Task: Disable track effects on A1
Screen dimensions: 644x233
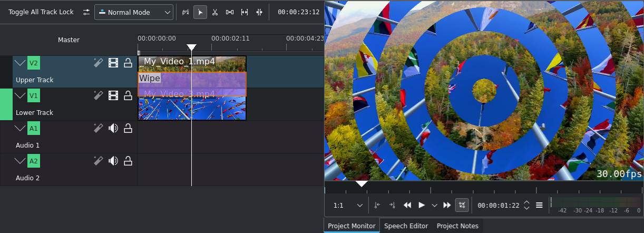Action: (98, 128)
